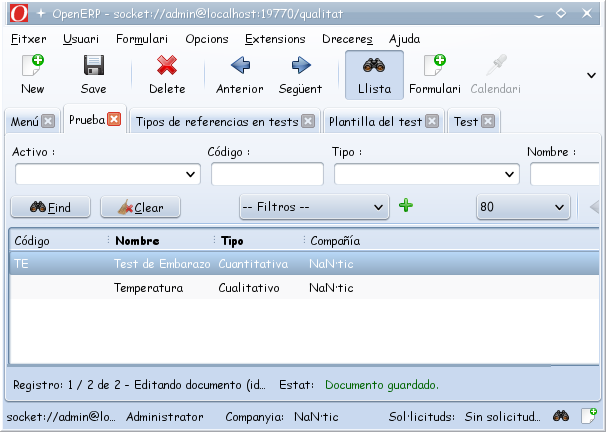This screenshot has width=606, height=432.
Task: Open the Extensions menu
Action: pyautogui.click(x=275, y=39)
